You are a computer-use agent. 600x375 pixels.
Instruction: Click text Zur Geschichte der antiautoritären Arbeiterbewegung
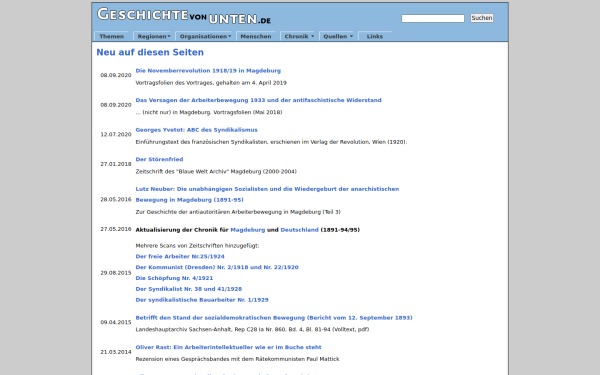coord(238,212)
